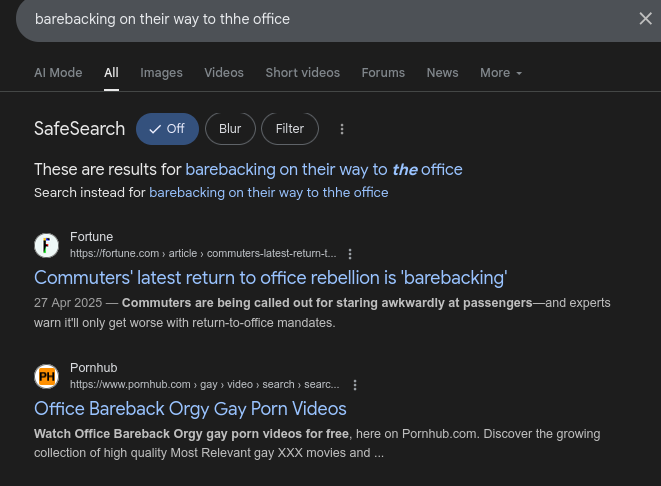Image resolution: width=661 pixels, height=486 pixels.
Task: Open the Videos tab
Action: [x=224, y=72]
